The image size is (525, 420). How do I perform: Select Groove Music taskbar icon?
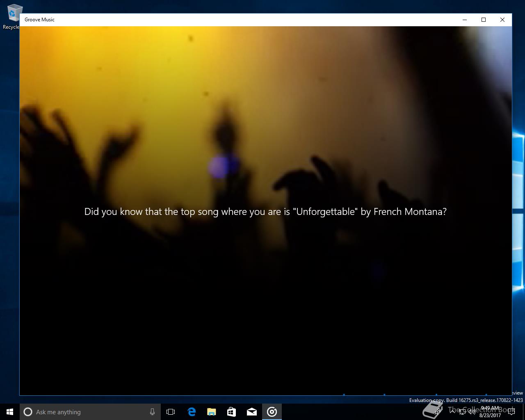(272, 412)
